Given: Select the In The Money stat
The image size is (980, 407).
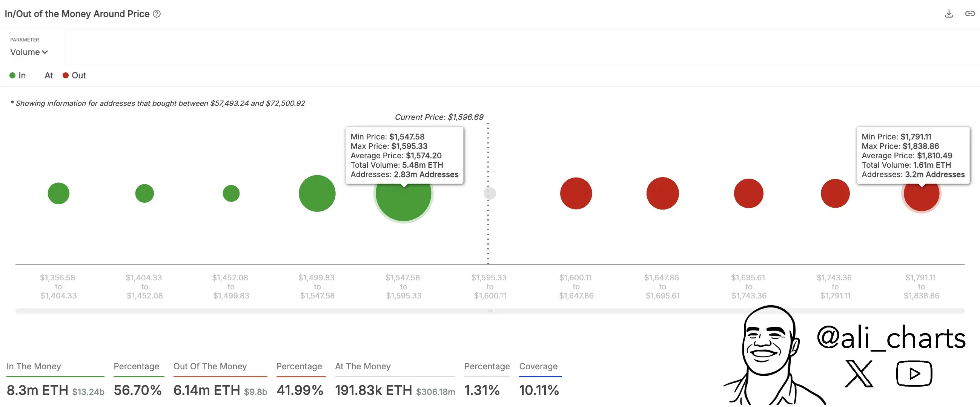Looking at the screenshot, I should click(x=34, y=366).
